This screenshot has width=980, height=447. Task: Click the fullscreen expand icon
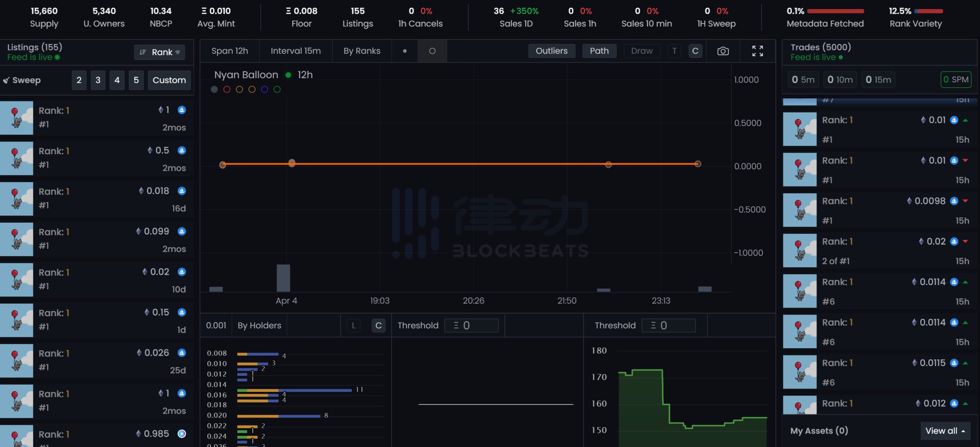coord(758,51)
